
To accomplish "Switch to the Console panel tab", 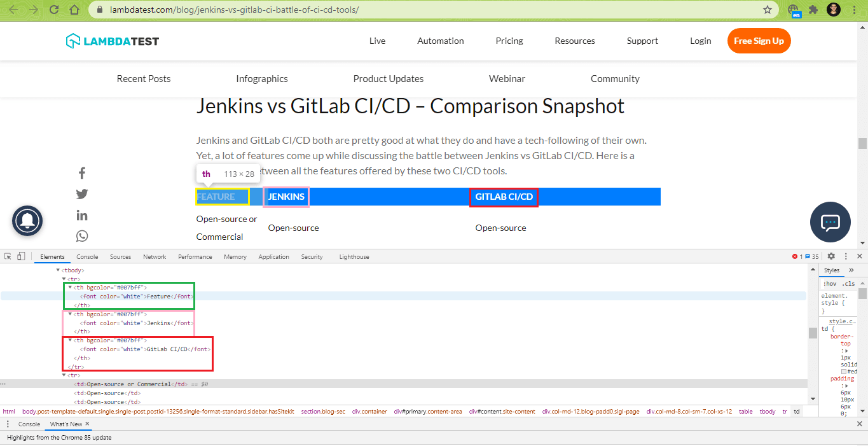I will tap(87, 256).
